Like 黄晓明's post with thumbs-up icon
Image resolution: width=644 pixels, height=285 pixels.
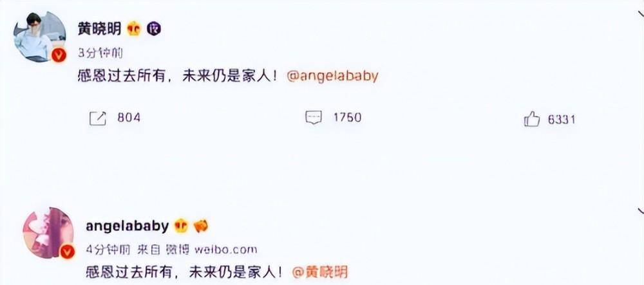click(531, 119)
